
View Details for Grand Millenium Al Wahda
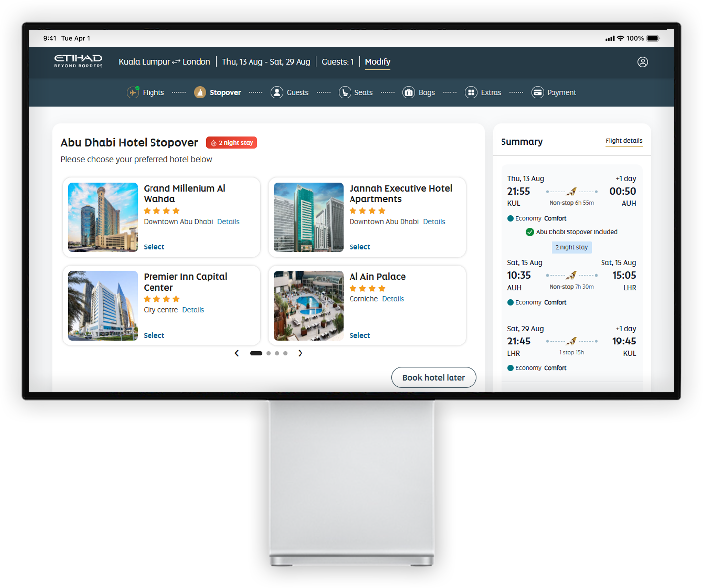point(228,222)
